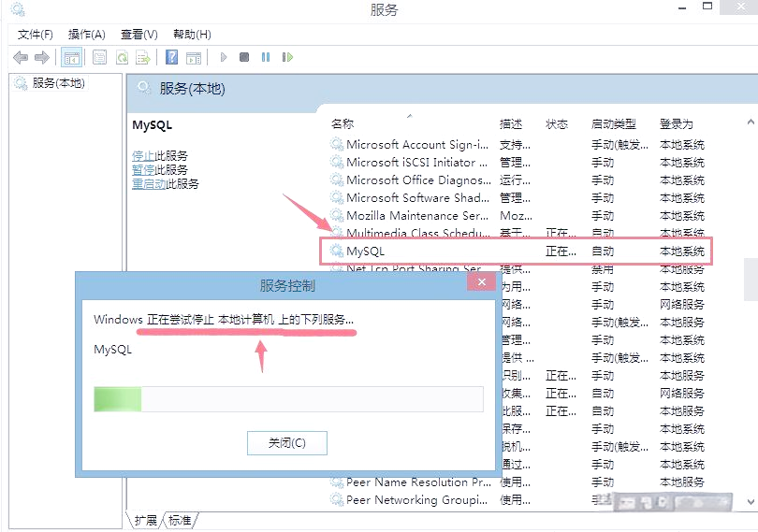
Task: Sort by the 登录为 column header
Action: coord(677,123)
